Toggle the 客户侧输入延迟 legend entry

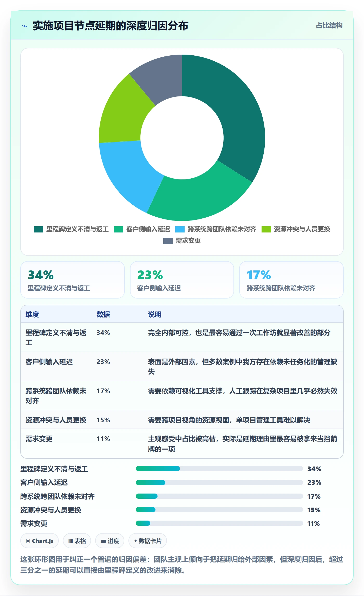click(x=142, y=229)
